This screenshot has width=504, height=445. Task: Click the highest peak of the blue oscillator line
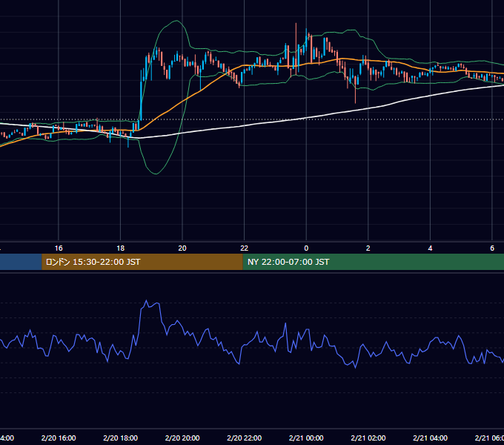146,301
